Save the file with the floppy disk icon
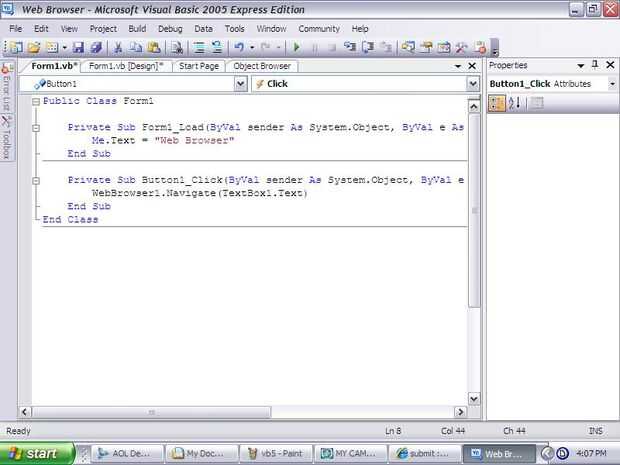This screenshot has width=620, height=465. coord(78,47)
